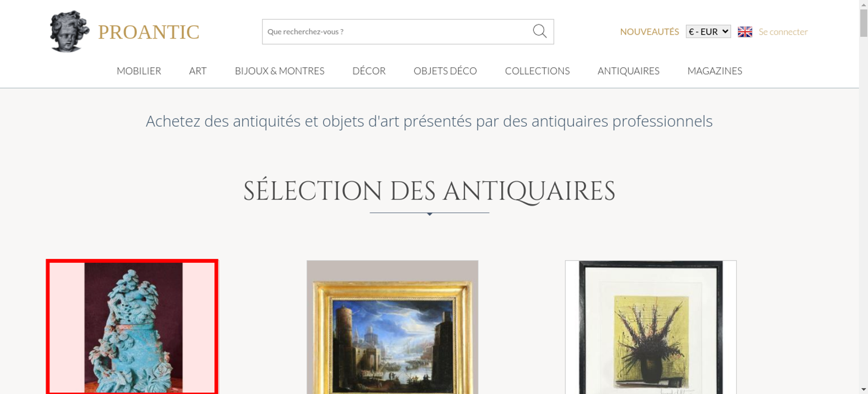Image resolution: width=868 pixels, height=394 pixels.
Task: Open the BIJOUX & MONTRES menu
Action: [279, 71]
